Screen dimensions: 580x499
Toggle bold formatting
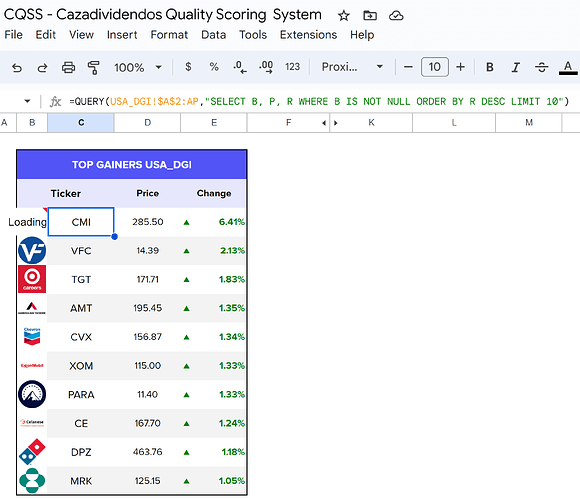(490, 67)
